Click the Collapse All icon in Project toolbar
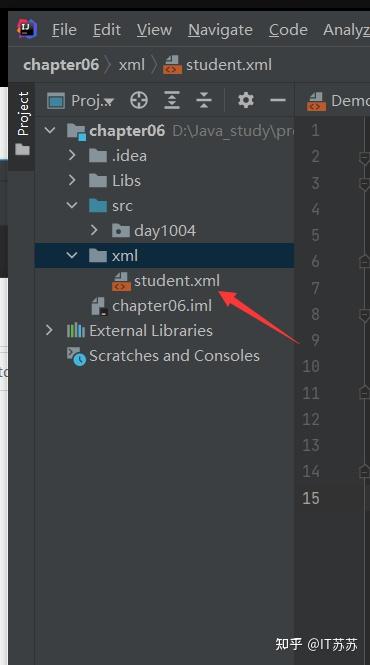This screenshot has width=370, height=665. pyautogui.click(x=204, y=101)
